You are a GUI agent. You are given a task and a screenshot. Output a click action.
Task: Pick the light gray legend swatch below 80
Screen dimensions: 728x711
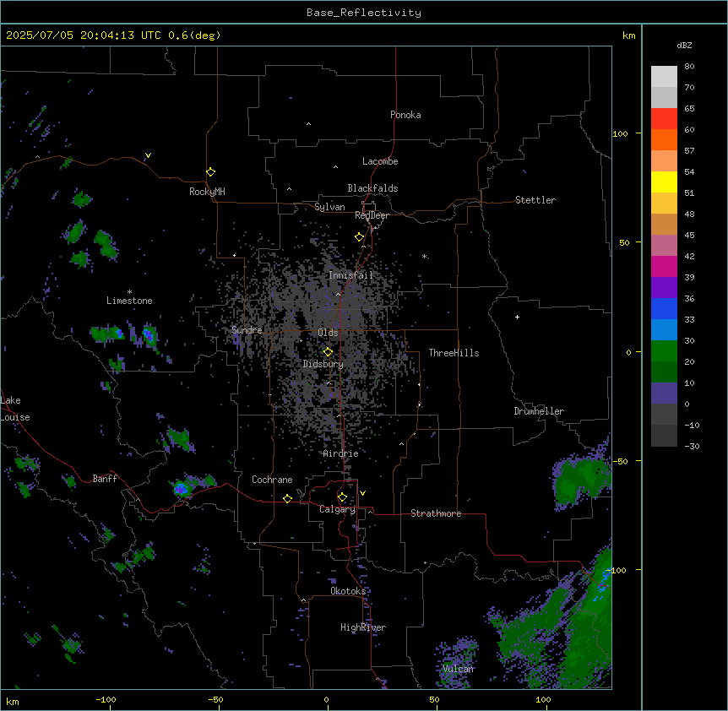[x=664, y=77]
